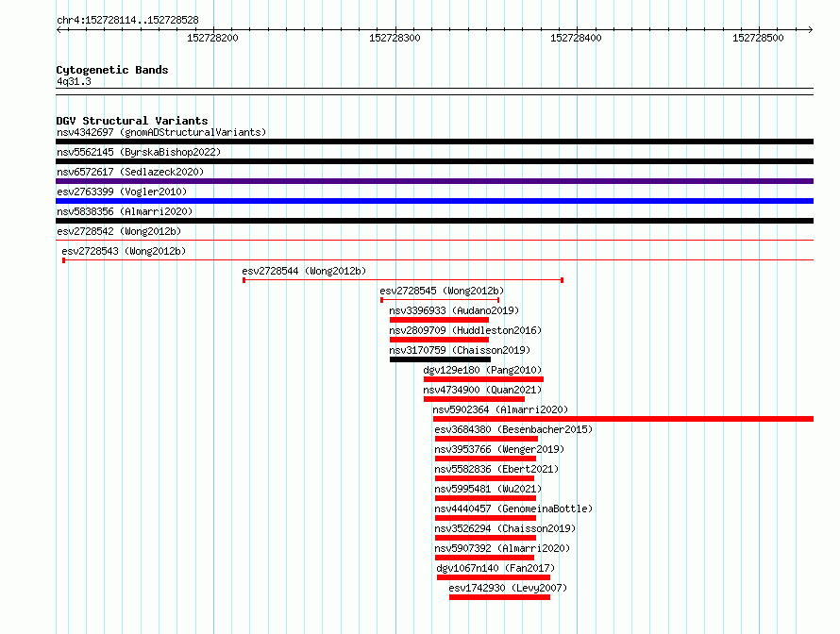The height and width of the screenshot is (634, 840).
Task: Select the red bar under nsv2809709
Action: tap(439, 340)
